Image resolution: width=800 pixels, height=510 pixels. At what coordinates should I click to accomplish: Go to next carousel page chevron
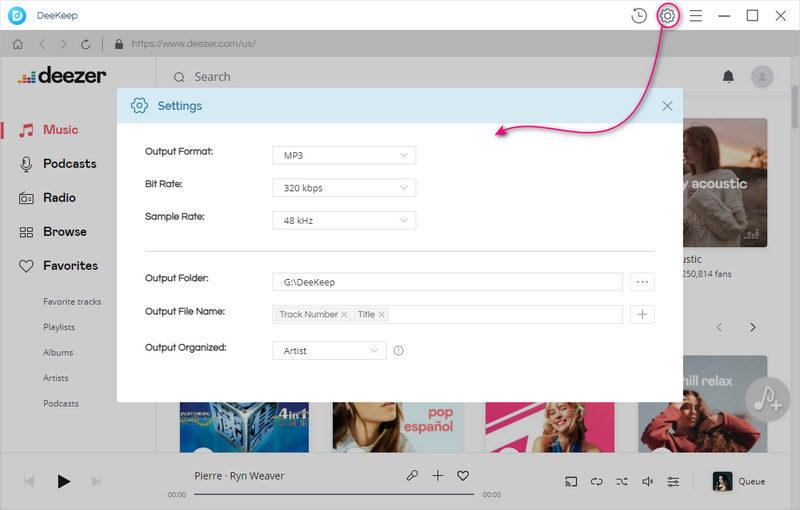pos(753,327)
